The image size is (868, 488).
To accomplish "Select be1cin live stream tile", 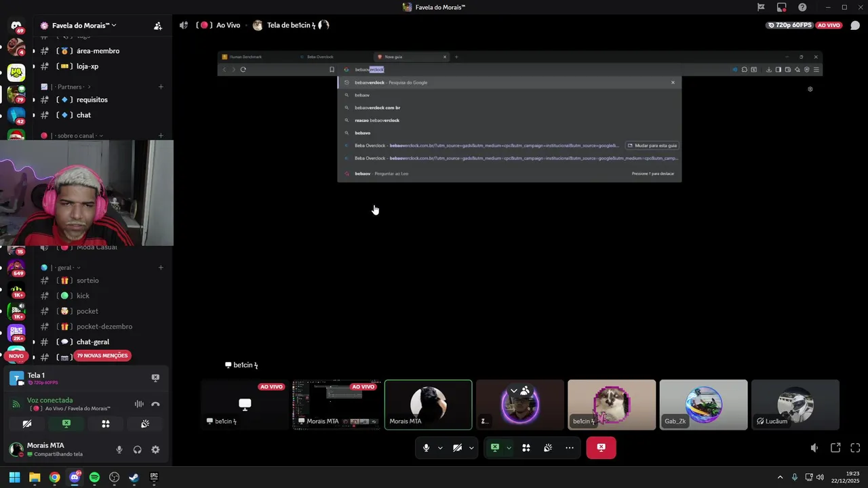I will tap(245, 405).
